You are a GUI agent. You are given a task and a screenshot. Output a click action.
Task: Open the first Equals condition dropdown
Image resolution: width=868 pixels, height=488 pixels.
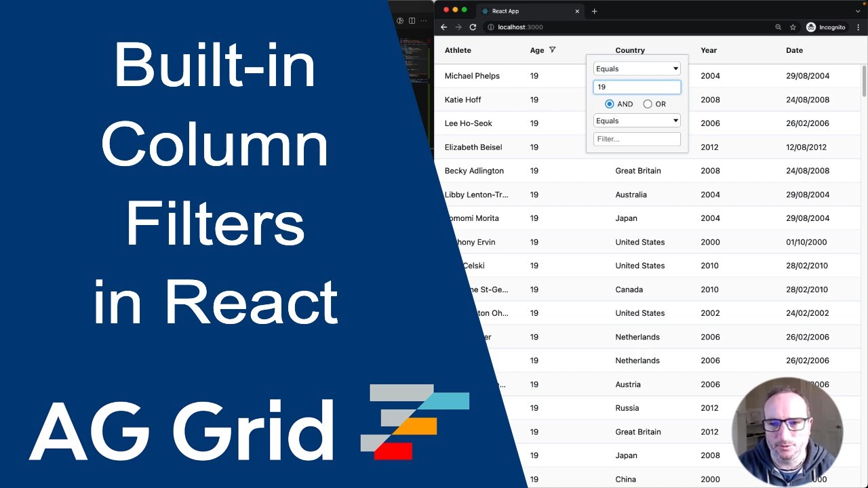637,68
